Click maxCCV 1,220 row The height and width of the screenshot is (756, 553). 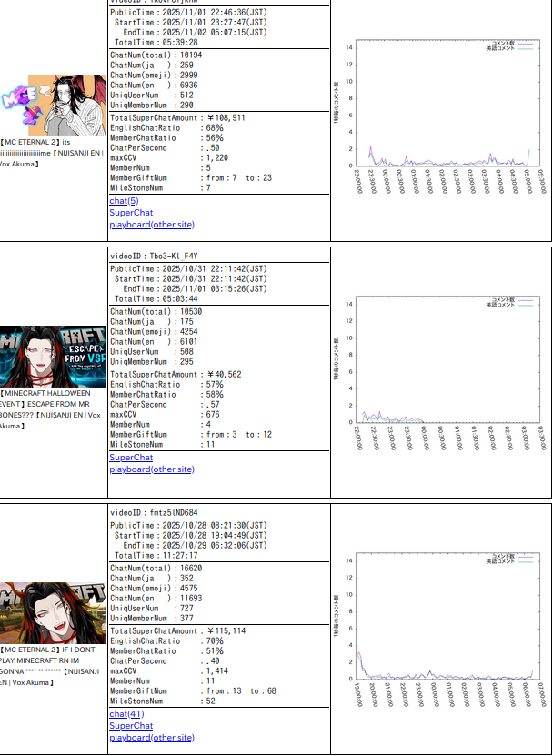click(169, 157)
